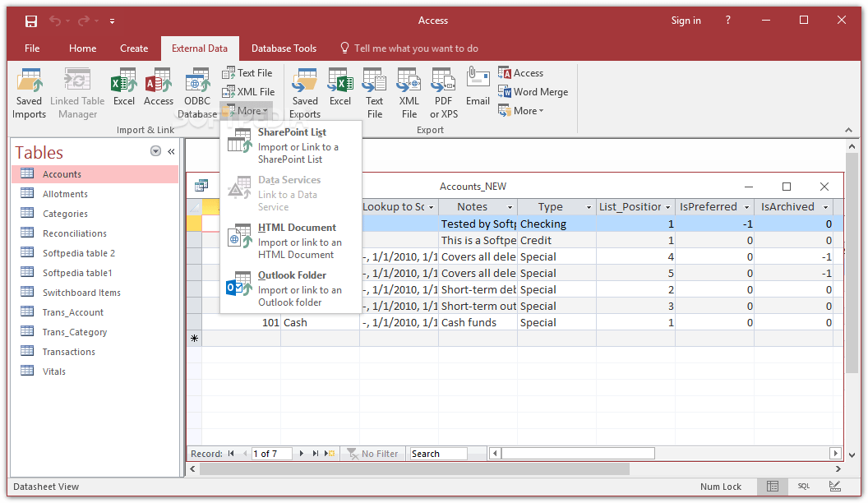Import from Access database icon

[159, 87]
